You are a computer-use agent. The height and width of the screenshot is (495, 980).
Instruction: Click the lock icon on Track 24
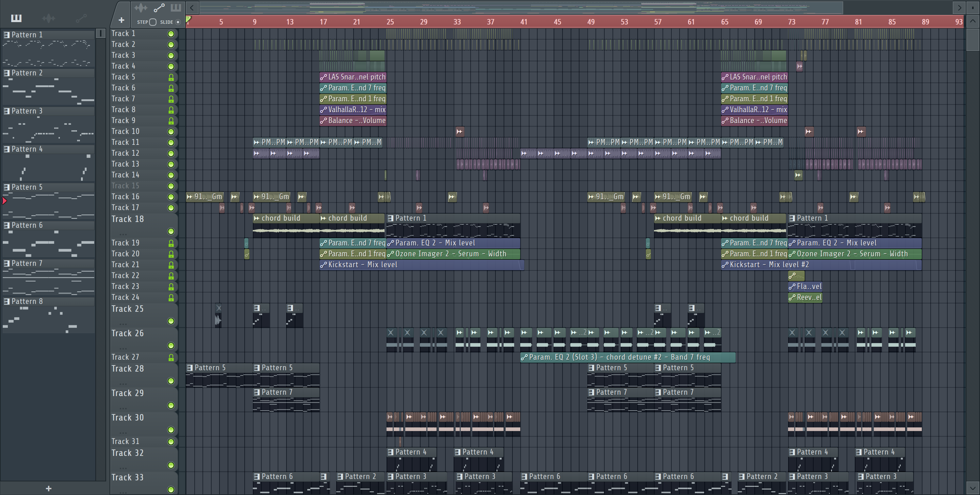pos(171,297)
